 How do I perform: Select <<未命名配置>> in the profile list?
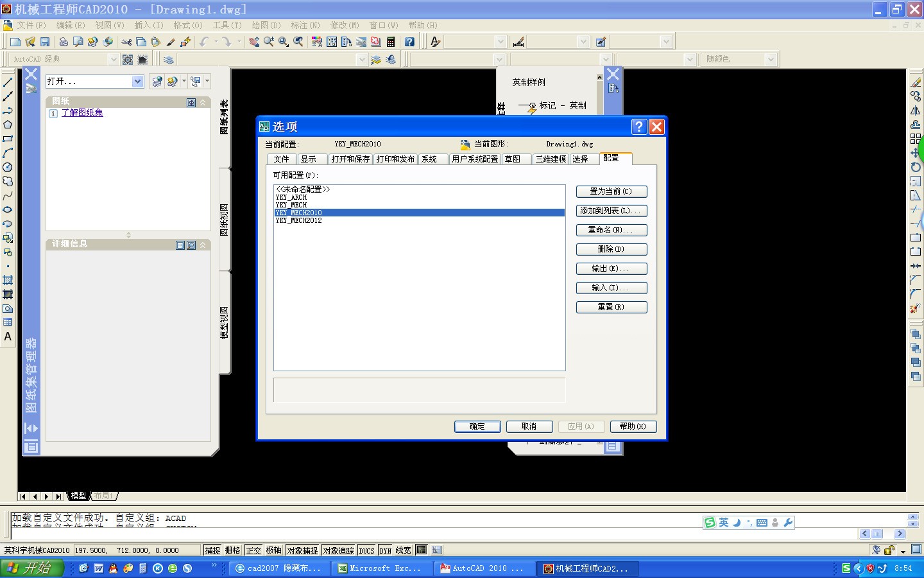pyautogui.click(x=303, y=189)
